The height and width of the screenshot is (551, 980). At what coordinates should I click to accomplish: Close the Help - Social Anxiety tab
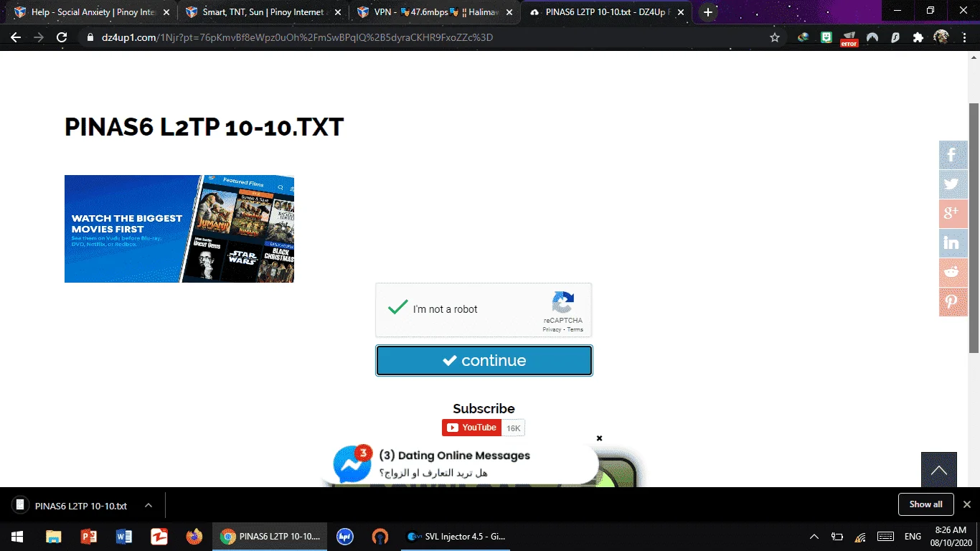(166, 12)
